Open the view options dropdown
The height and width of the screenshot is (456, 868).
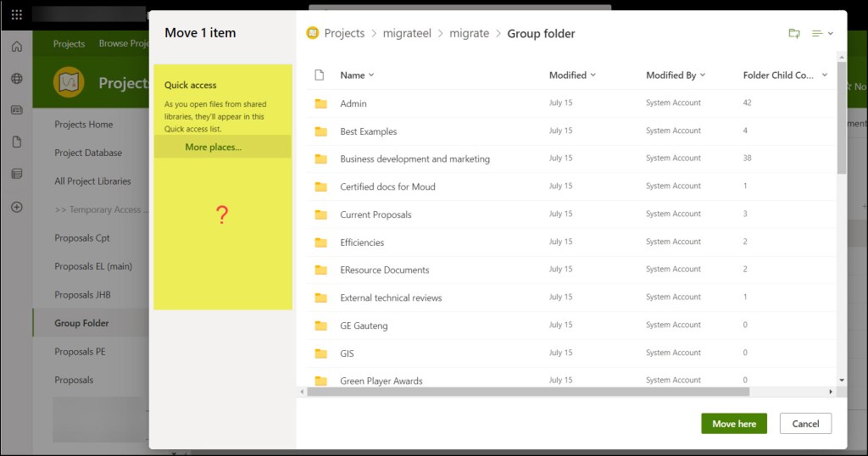[x=821, y=33]
